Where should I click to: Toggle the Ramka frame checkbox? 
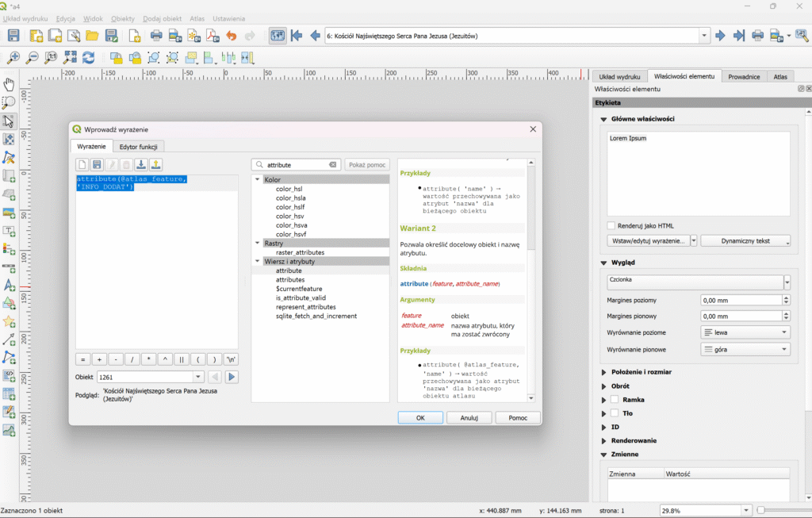pos(614,400)
